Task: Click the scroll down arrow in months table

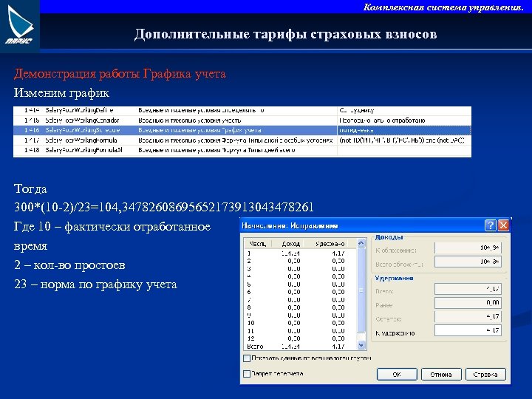Action: click(x=361, y=345)
